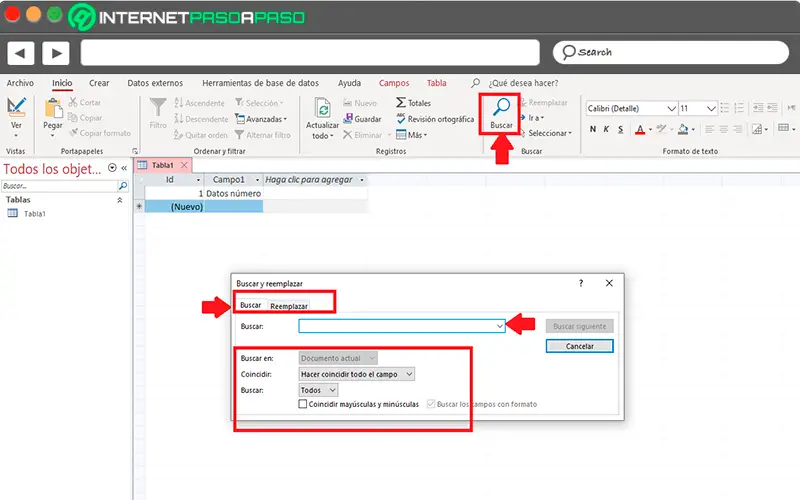Click the navigation pane search magnifier
The height and width of the screenshot is (500, 800).
point(123,186)
